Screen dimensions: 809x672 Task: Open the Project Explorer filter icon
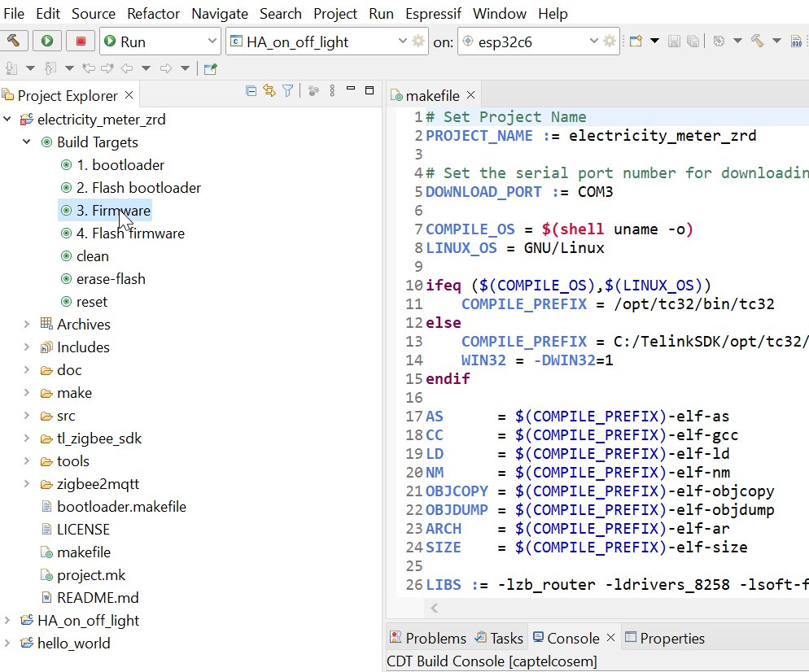tap(287, 91)
